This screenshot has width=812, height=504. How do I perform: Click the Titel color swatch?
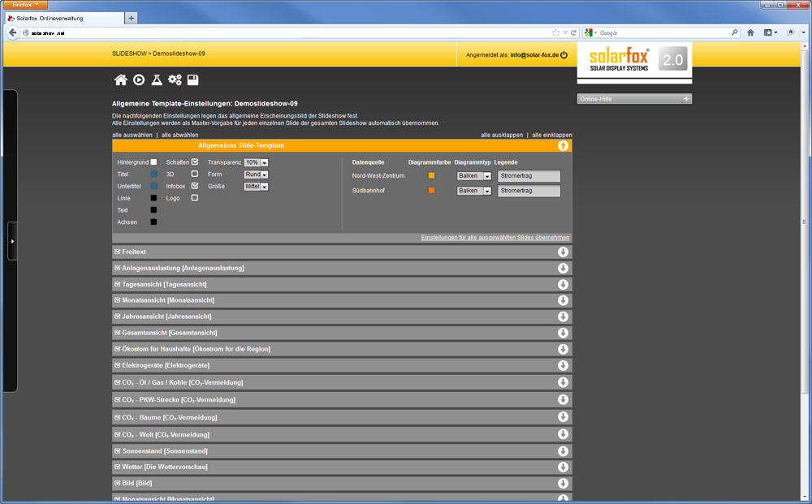tap(153, 174)
